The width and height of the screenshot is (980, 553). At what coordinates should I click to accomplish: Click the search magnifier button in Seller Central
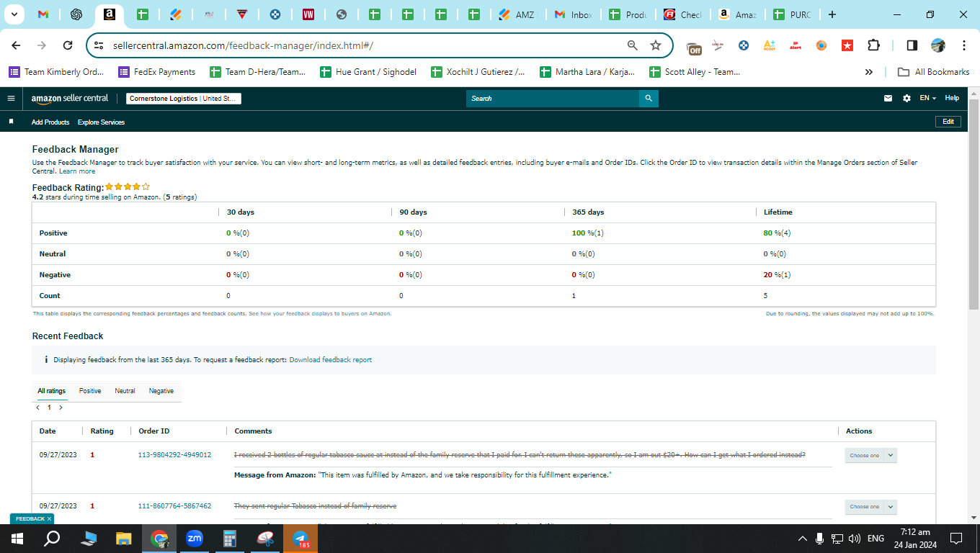coord(649,99)
